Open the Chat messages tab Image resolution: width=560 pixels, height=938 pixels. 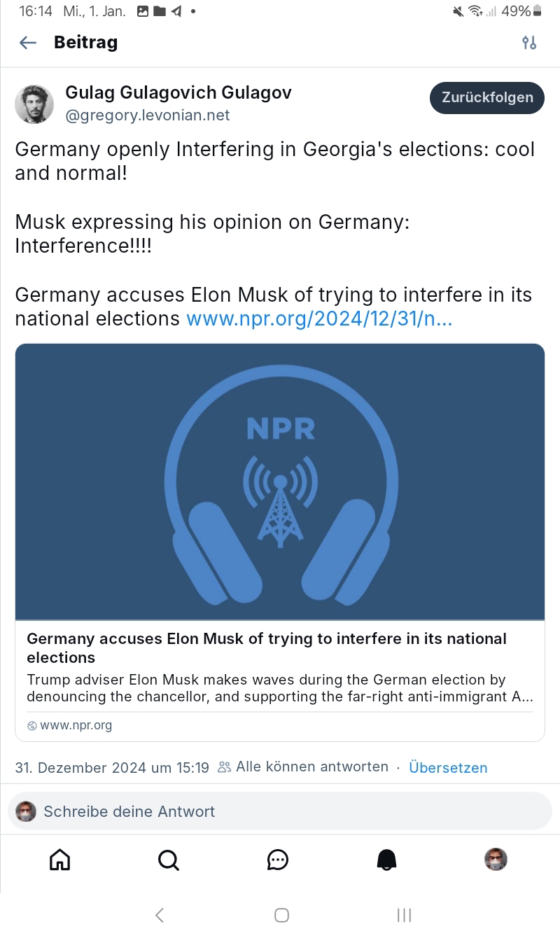click(x=278, y=859)
